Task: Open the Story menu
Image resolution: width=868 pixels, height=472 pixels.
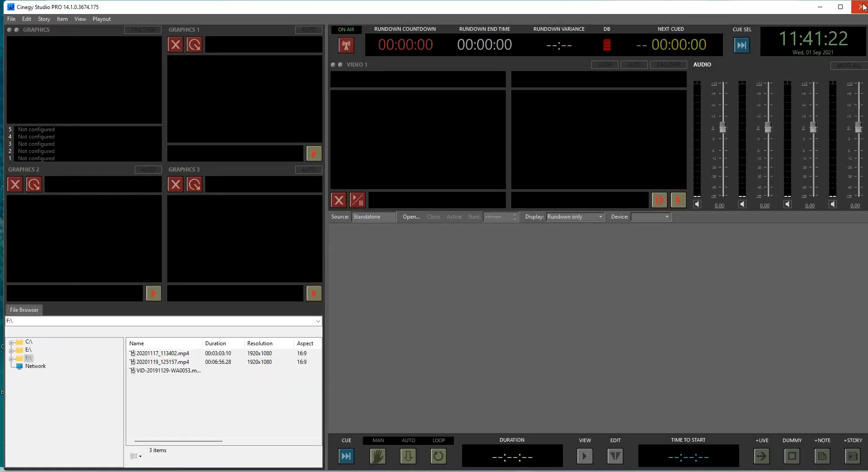Action: pos(43,19)
